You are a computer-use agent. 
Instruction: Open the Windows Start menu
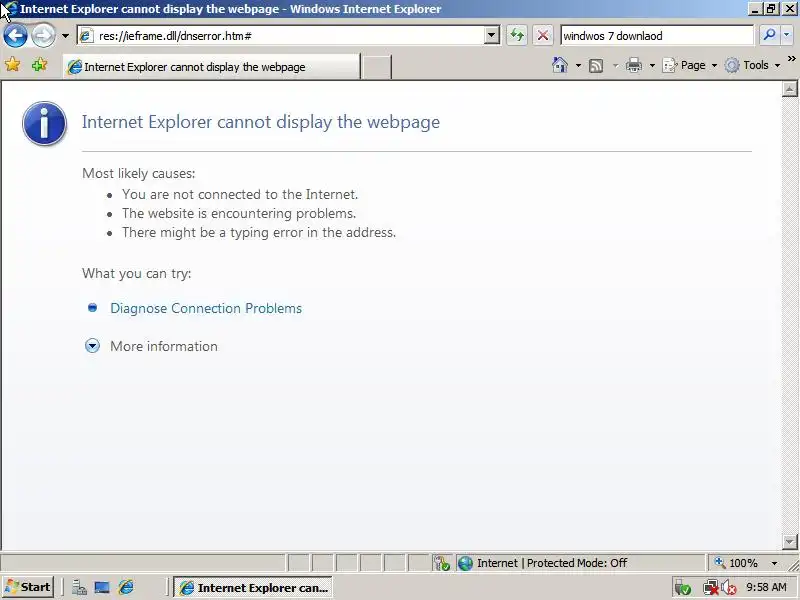[28, 587]
